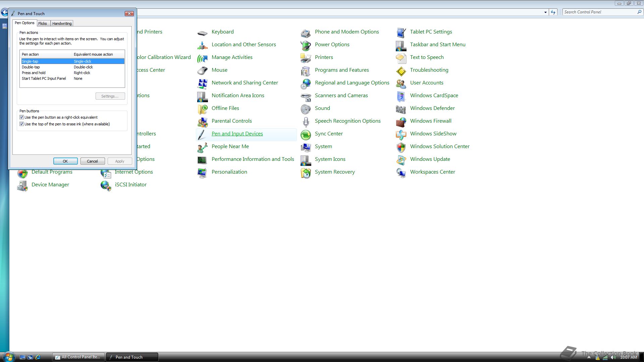This screenshot has width=644, height=362.
Task: Toggle top of pen to erase ink checkbox
Action: [22, 124]
